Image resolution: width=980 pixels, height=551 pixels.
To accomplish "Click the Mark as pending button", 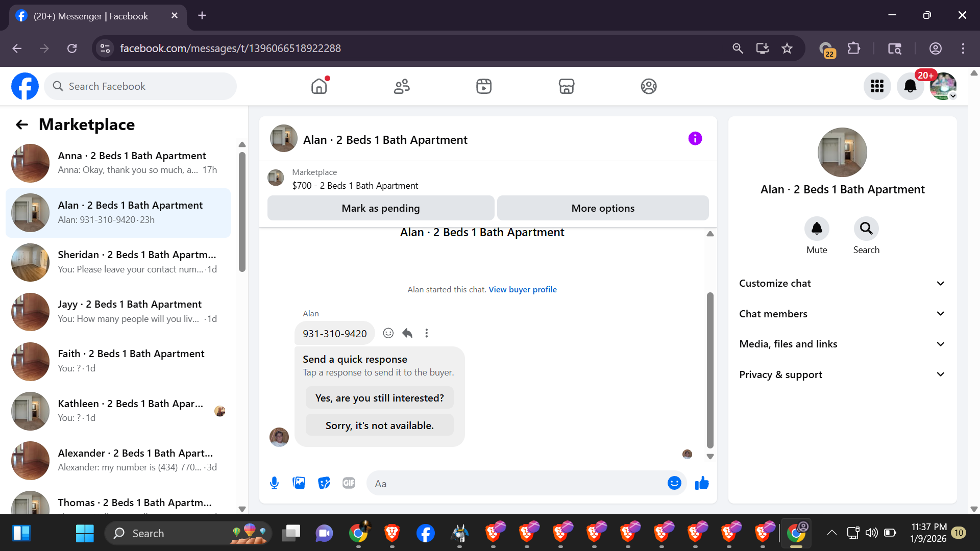I will [x=380, y=208].
